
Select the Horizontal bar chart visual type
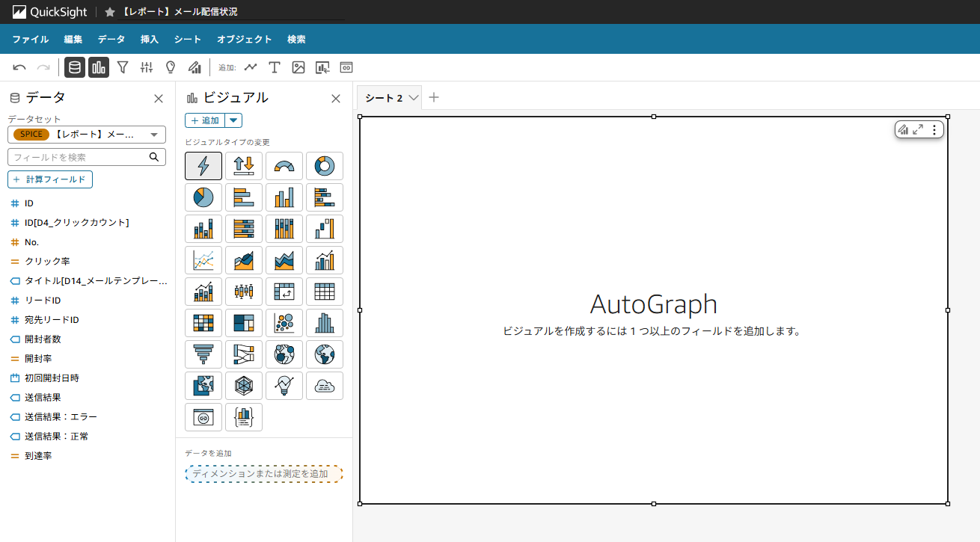[x=244, y=197]
